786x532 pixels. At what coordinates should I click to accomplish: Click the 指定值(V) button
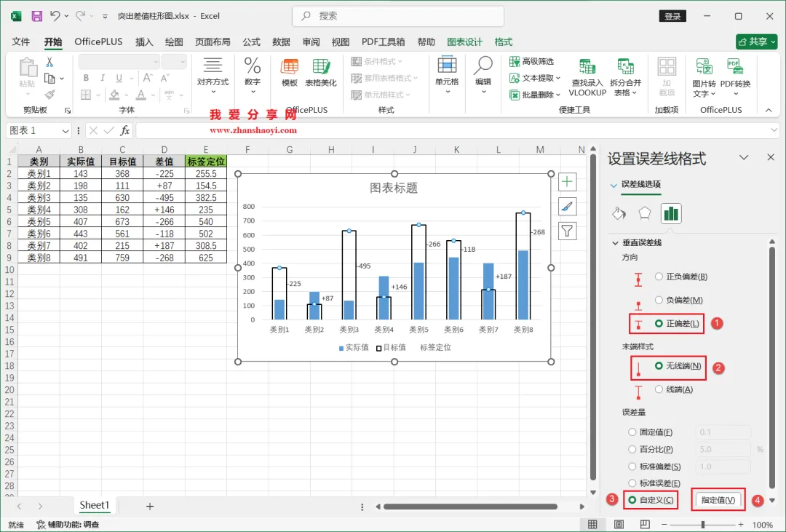coord(718,500)
